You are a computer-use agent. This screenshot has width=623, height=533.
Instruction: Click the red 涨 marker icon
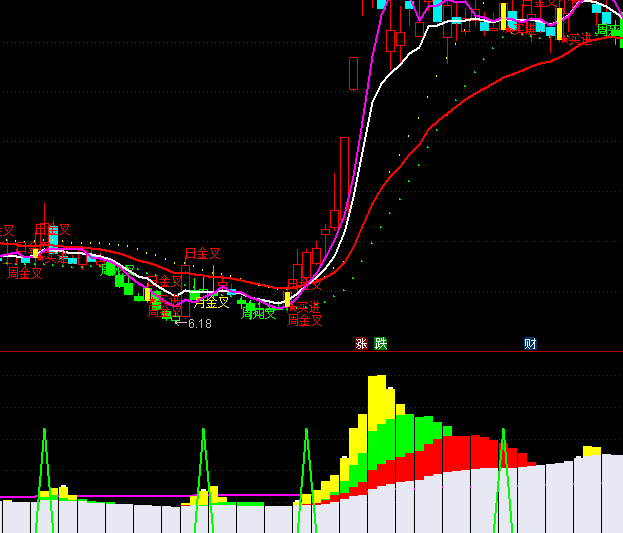point(361,344)
